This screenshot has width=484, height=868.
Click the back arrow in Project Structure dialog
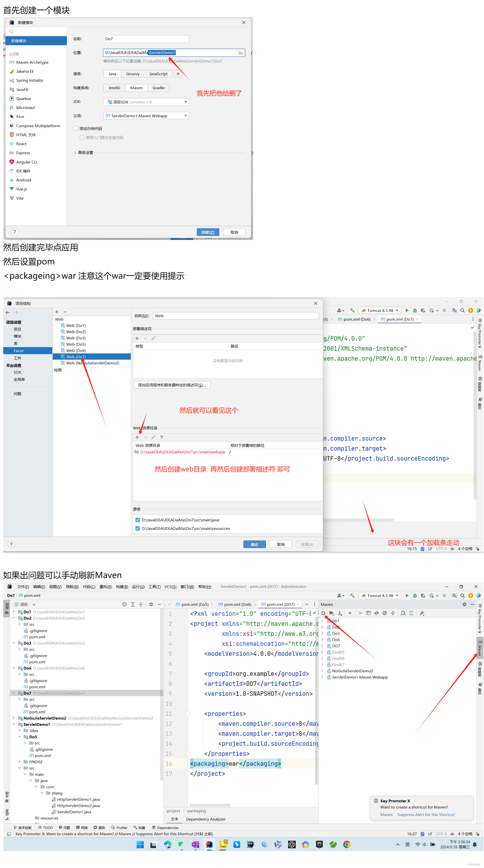click(x=8, y=312)
